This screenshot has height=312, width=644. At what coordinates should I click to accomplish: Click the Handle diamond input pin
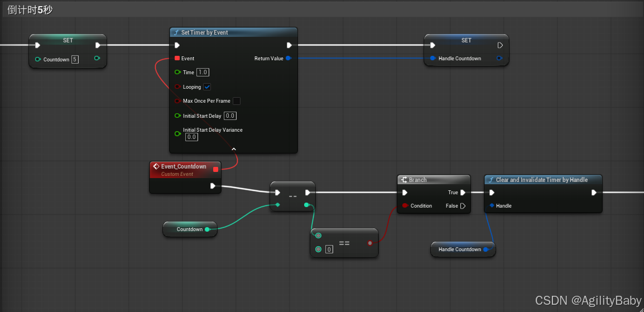click(x=492, y=205)
